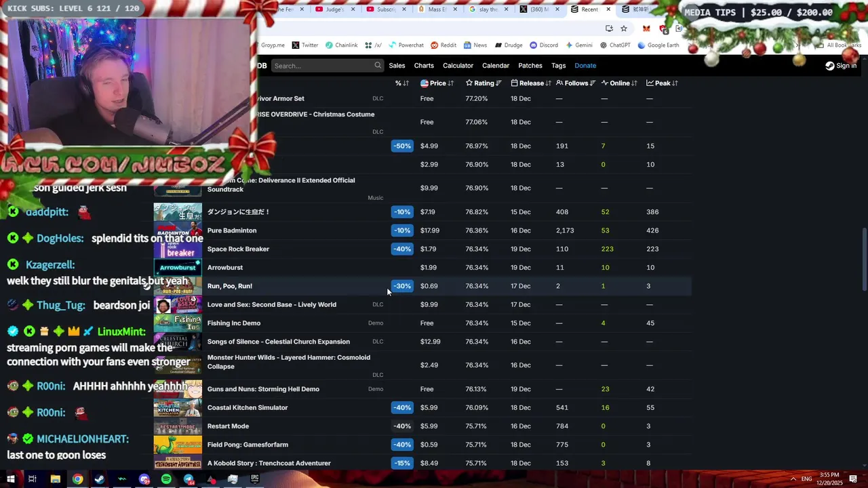Sort the table by Follows column
Viewport: 868px width, 488px height.
(x=576, y=83)
